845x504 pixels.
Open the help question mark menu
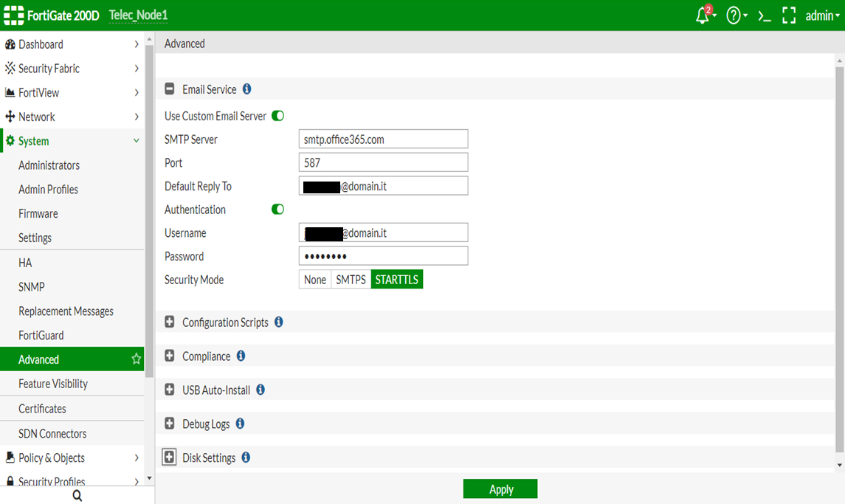coord(734,15)
